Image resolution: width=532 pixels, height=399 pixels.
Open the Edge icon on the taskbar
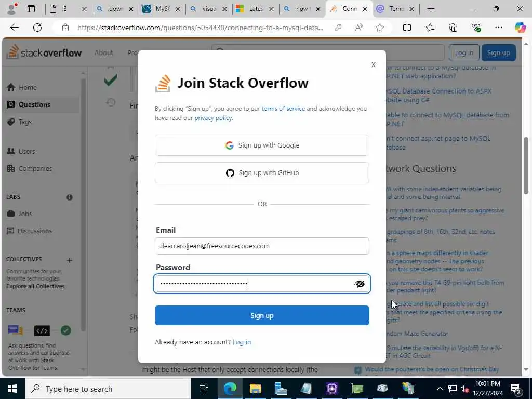(230, 389)
